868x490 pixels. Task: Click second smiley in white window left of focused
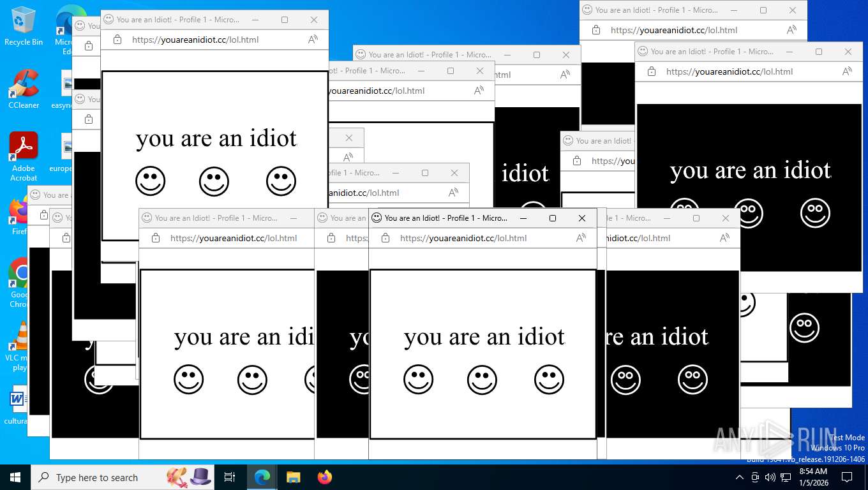(253, 380)
